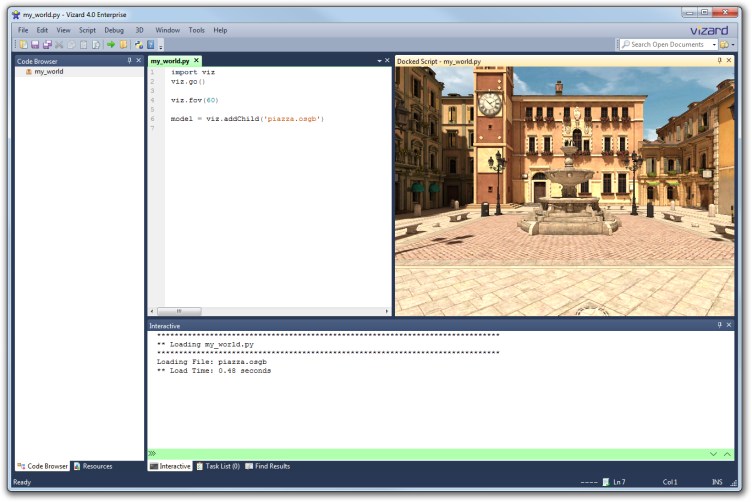Click the Save file toolbar icon
Screen dimensions: 752x502
[35, 45]
